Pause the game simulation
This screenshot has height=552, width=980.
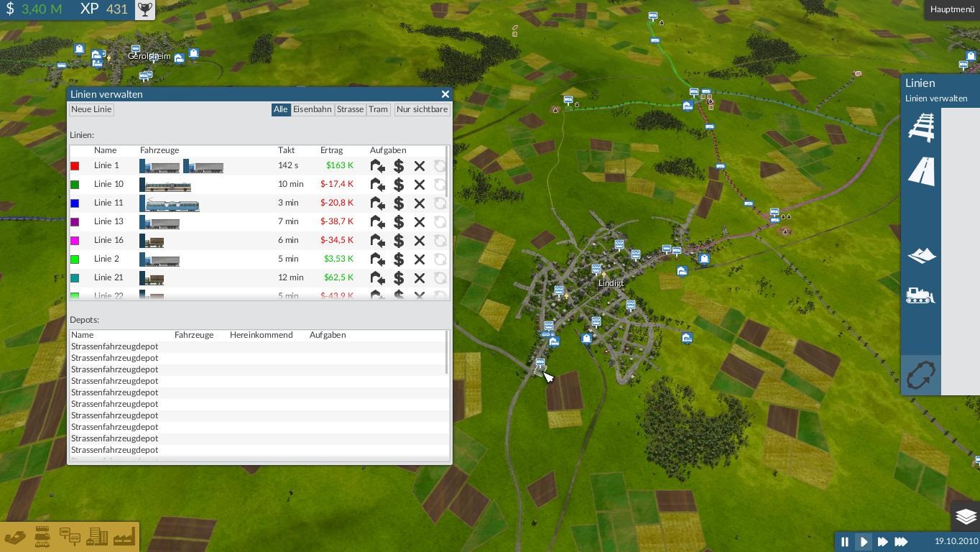click(845, 542)
